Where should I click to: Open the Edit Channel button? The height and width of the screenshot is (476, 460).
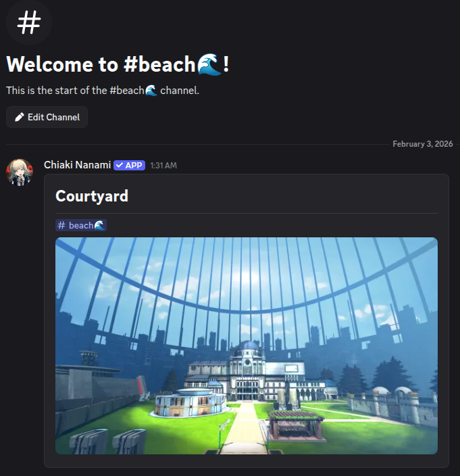click(47, 117)
